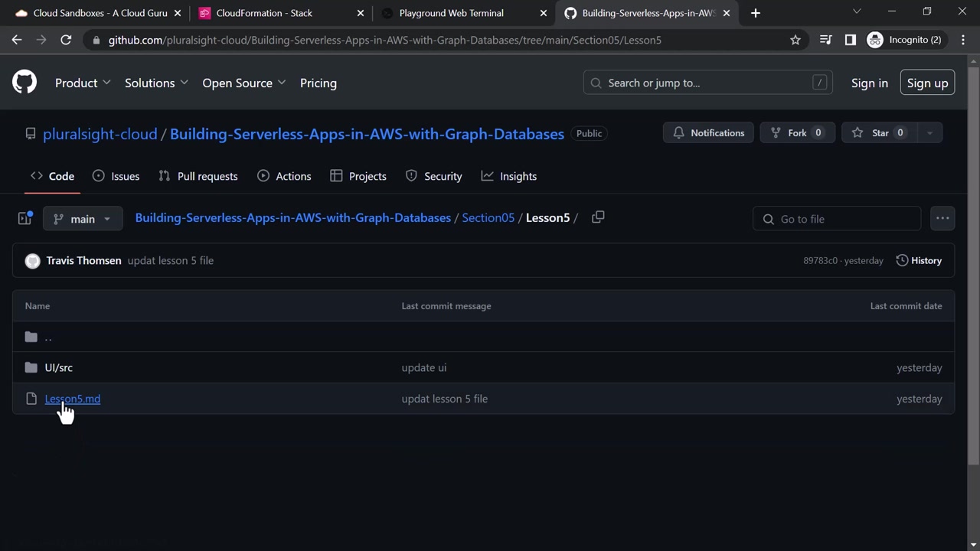Screen dimensions: 980x551
Task: Open the Star lists dropdown arrow
Action: coord(929,133)
